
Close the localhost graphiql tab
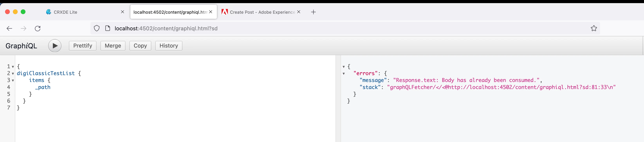point(211,12)
